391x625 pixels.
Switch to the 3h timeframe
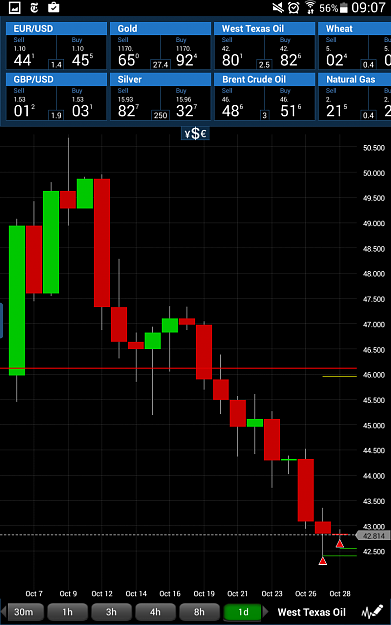(x=111, y=612)
